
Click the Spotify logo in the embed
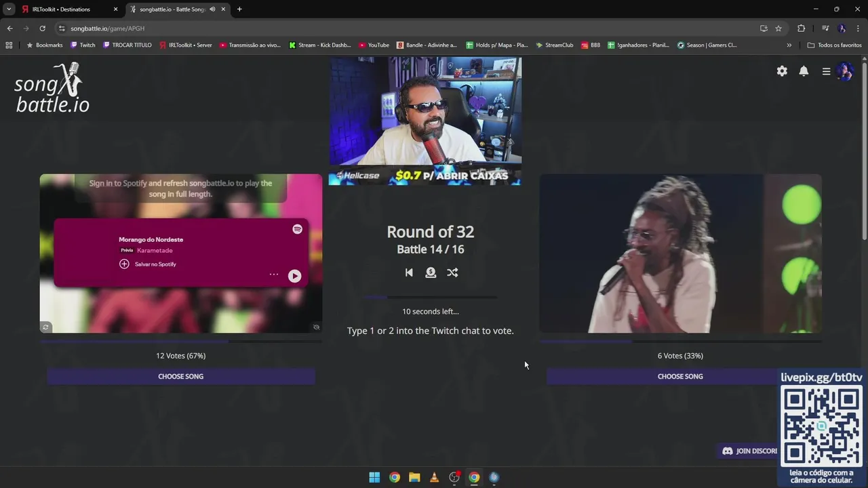(297, 229)
